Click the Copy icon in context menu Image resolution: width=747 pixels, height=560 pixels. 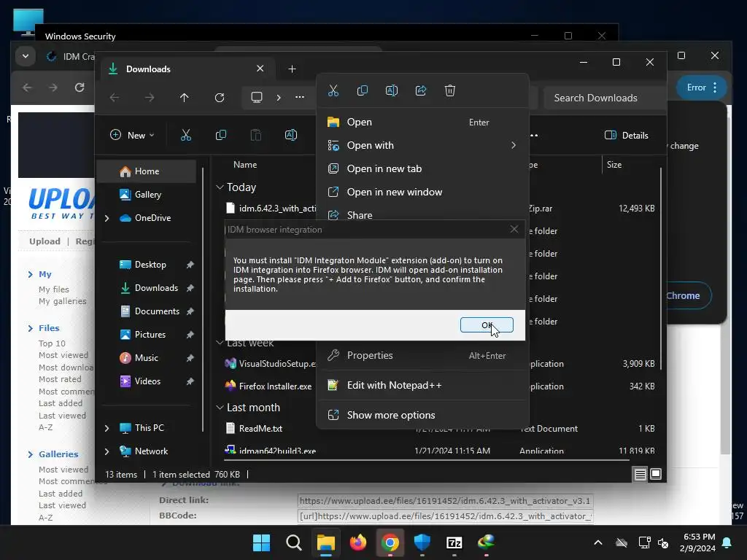tap(362, 90)
